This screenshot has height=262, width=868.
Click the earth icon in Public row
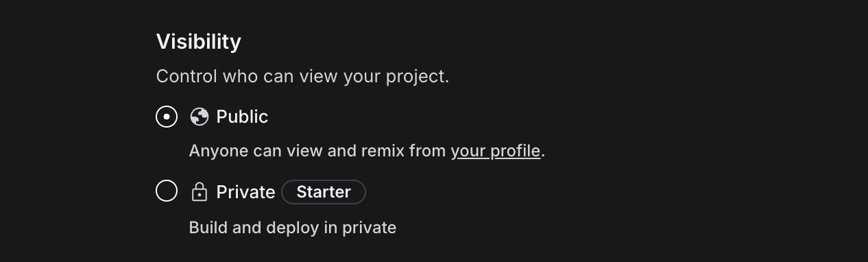pyautogui.click(x=200, y=117)
